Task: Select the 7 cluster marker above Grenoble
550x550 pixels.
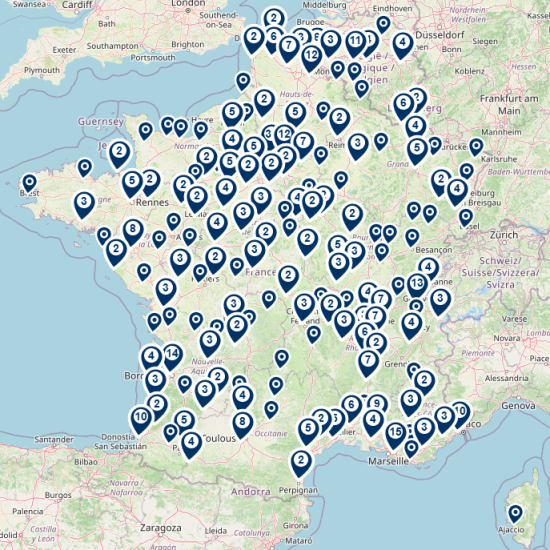Action: pyautogui.click(x=368, y=363)
